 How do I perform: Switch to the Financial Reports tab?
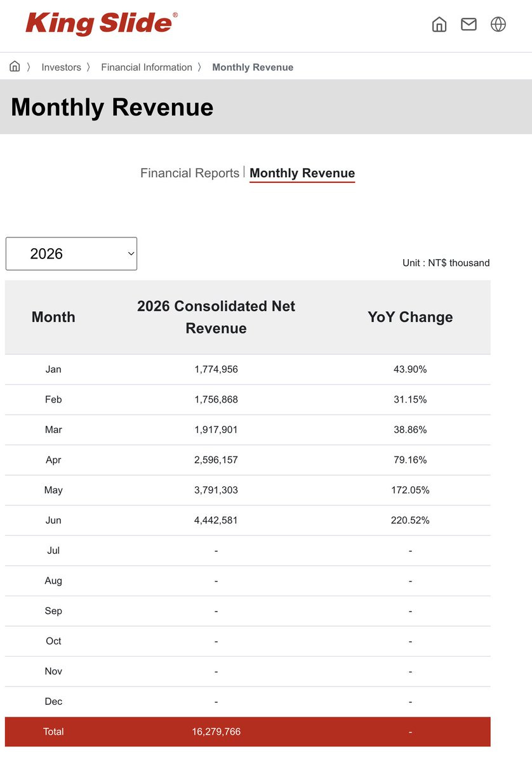tap(190, 173)
